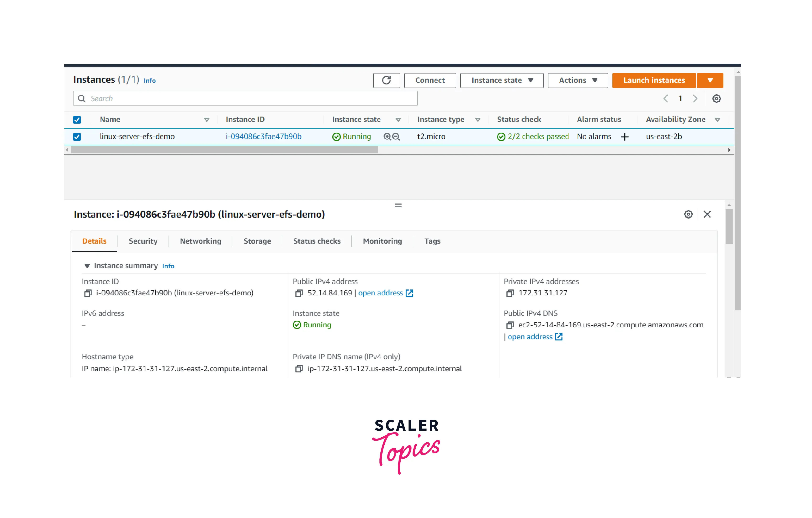Open instance ID link i-094086c3fae47b90b
Screen dimensions: 812x518
263,136
